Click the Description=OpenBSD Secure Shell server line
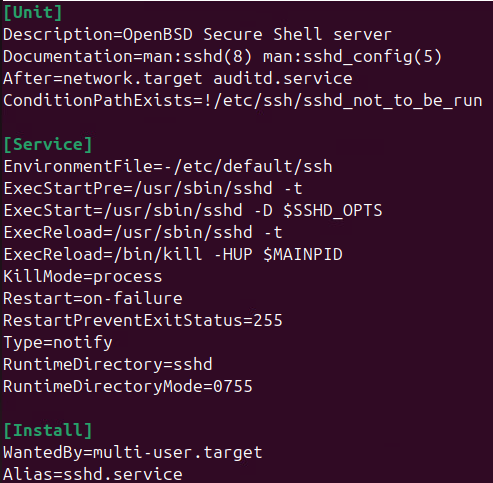 tap(197, 35)
